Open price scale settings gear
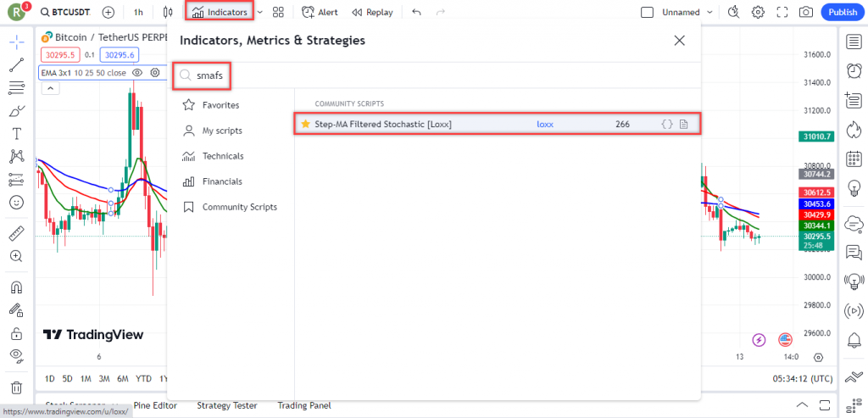 pyautogui.click(x=819, y=357)
